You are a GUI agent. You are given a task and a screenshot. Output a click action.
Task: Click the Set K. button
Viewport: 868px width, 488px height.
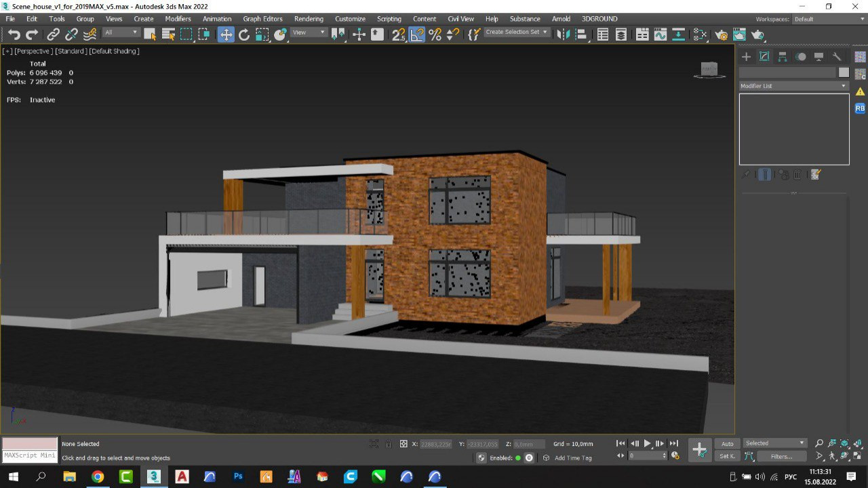[x=727, y=456]
